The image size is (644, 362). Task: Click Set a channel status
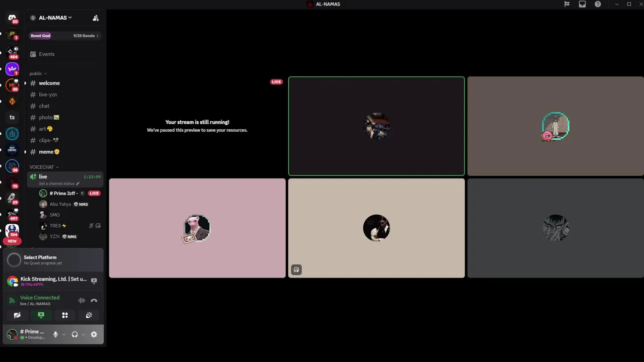[x=56, y=184]
